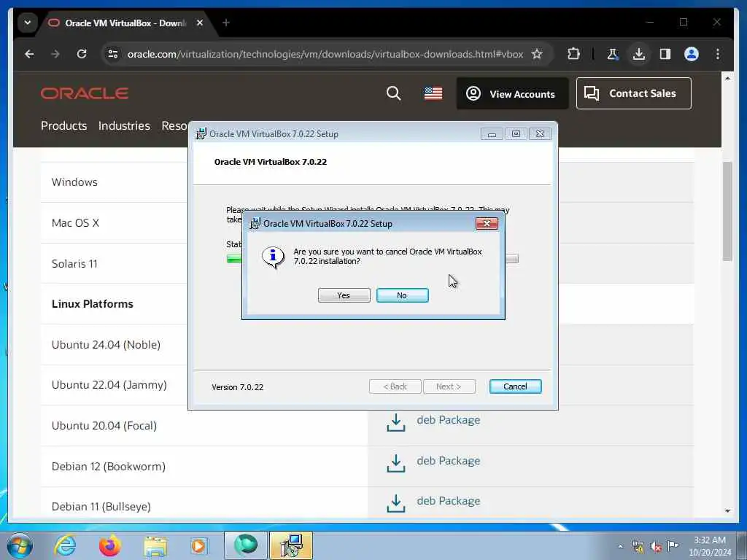Change country using the US flag
Viewport: 747px width, 560px height.
point(433,93)
